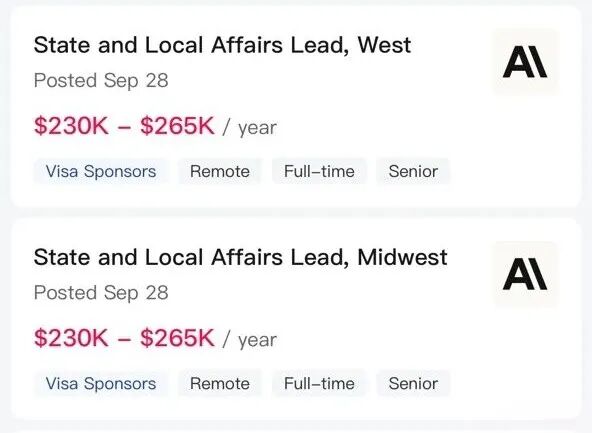The image size is (592, 433).
Task: Select the Remote tag on the Midwest job
Action: (x=220, y=384)
